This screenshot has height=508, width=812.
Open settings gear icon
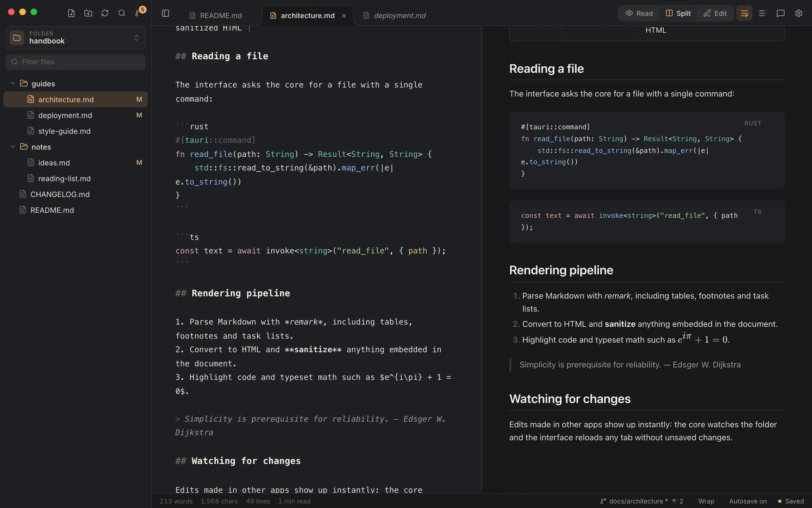click(x=798, y=14)
